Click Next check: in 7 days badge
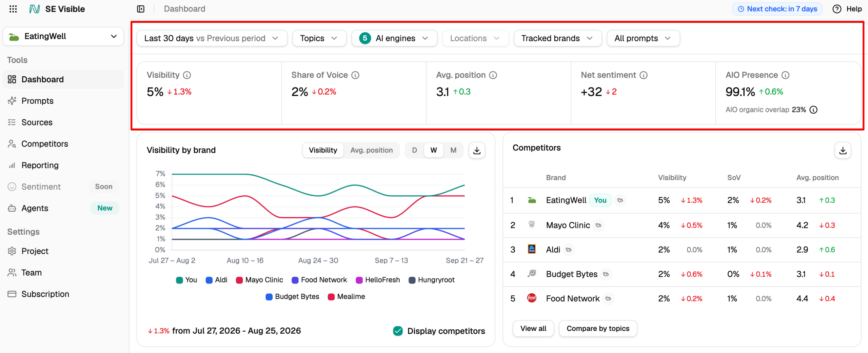The width and height of the screenshot is (868, 353). 777,9
